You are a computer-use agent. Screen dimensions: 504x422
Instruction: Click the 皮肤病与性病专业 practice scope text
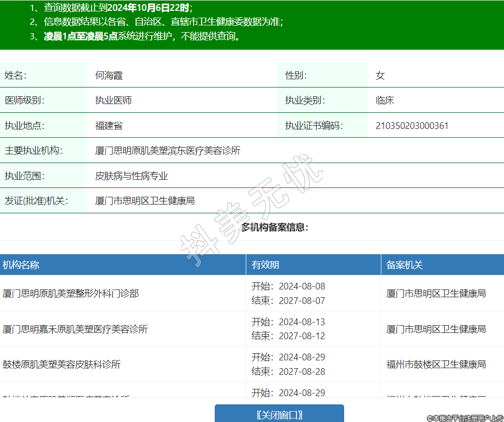(x=131, y=176)
